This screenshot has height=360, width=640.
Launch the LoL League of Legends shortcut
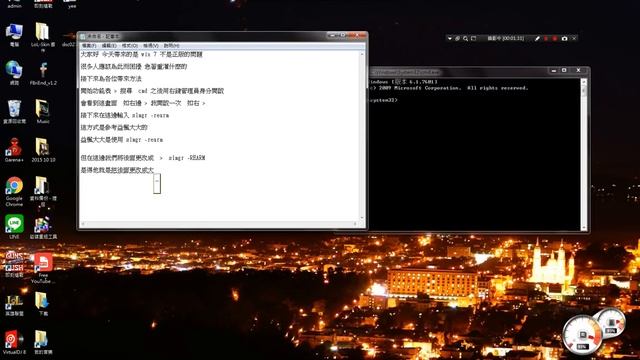14,304
